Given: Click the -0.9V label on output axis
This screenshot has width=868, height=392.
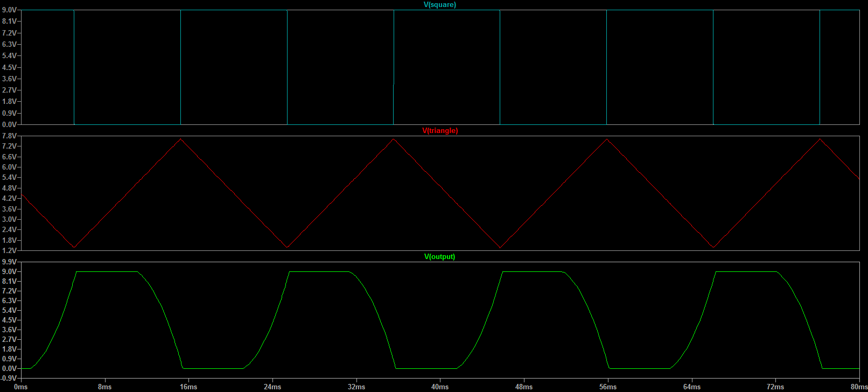Looking at the screenshot, I should (x=9, y=379).
